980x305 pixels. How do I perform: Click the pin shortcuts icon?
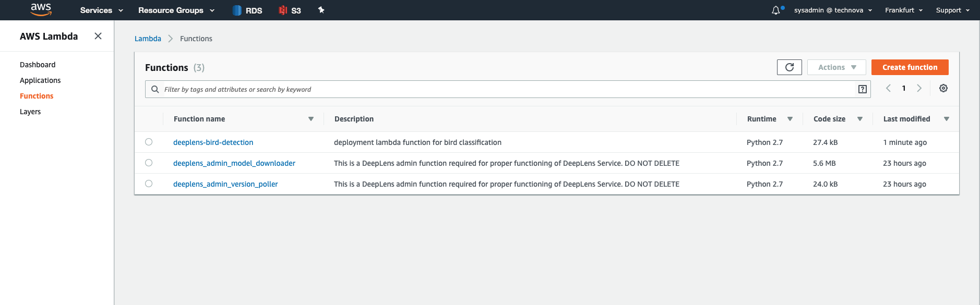321,10
